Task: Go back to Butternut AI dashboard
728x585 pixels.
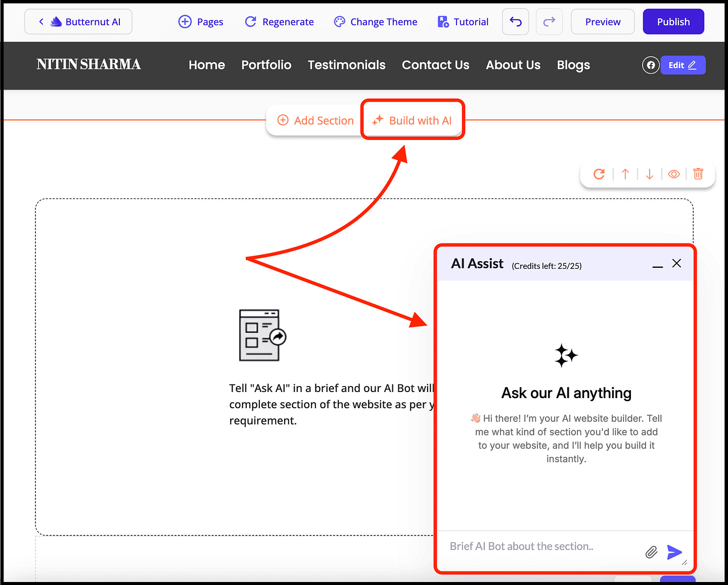Action: 78,22
